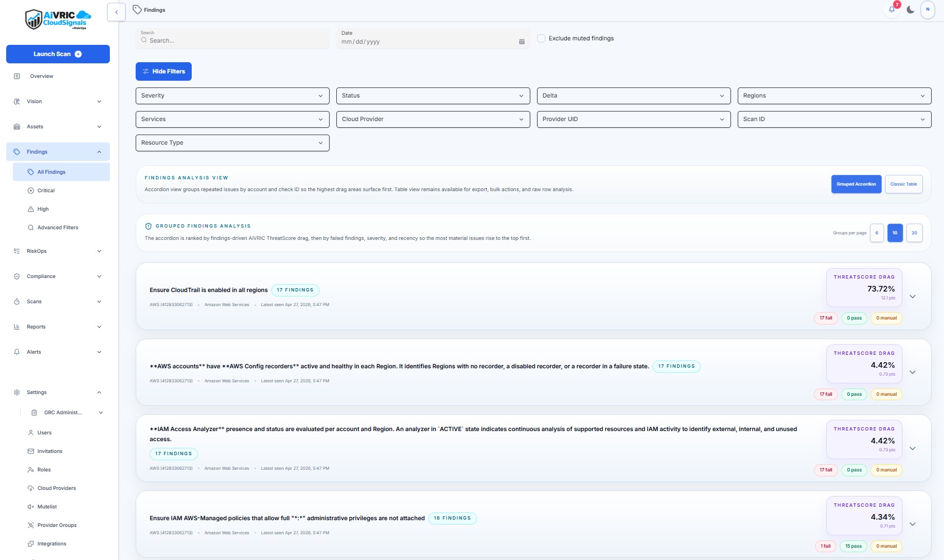
Task: Expand the CloudTrail findings group chevron
Action: coord(913,297)
